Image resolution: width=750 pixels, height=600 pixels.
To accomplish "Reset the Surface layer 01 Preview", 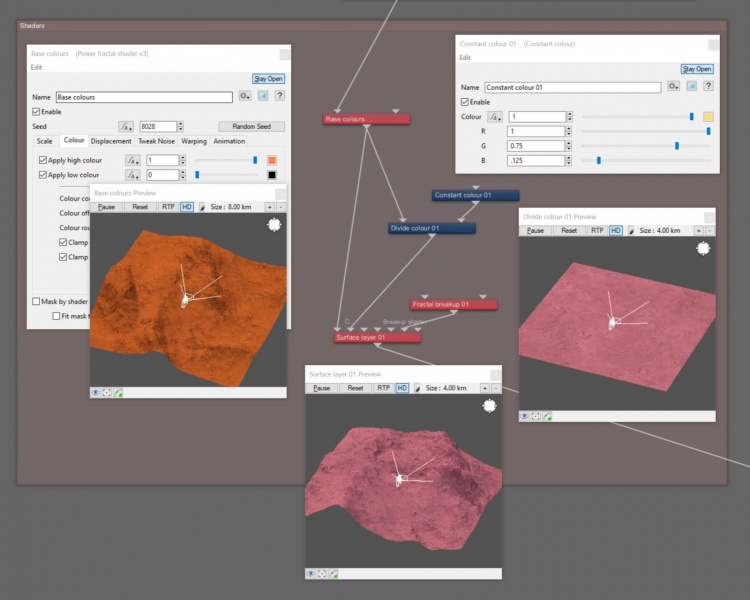I will pyautogui.click(x=355, y=388).
